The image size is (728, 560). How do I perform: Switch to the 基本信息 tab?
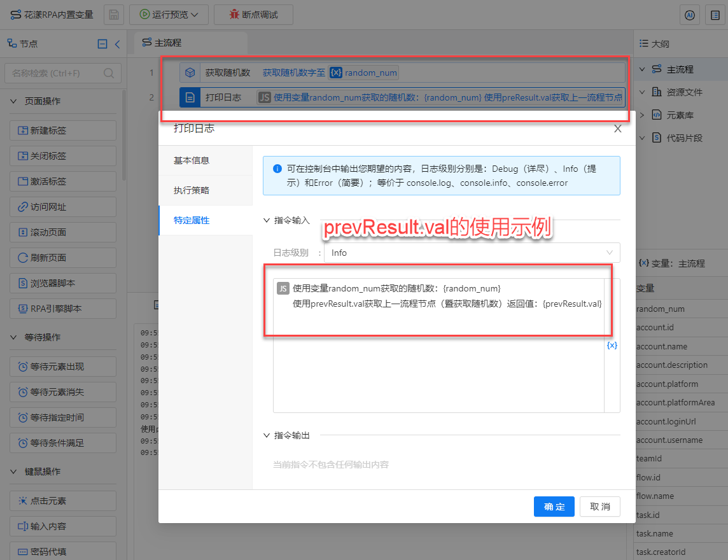click(x=192, y=160)
